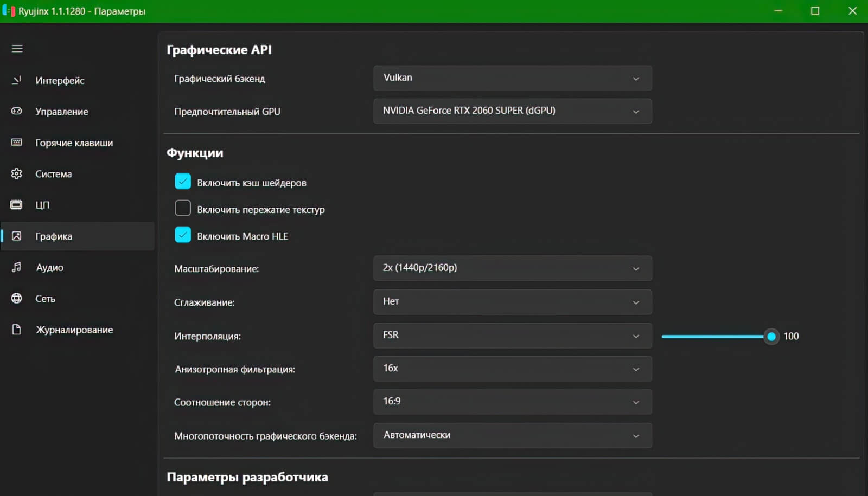
Task: Click the Параметры разработчика heading
Action: 247,477
